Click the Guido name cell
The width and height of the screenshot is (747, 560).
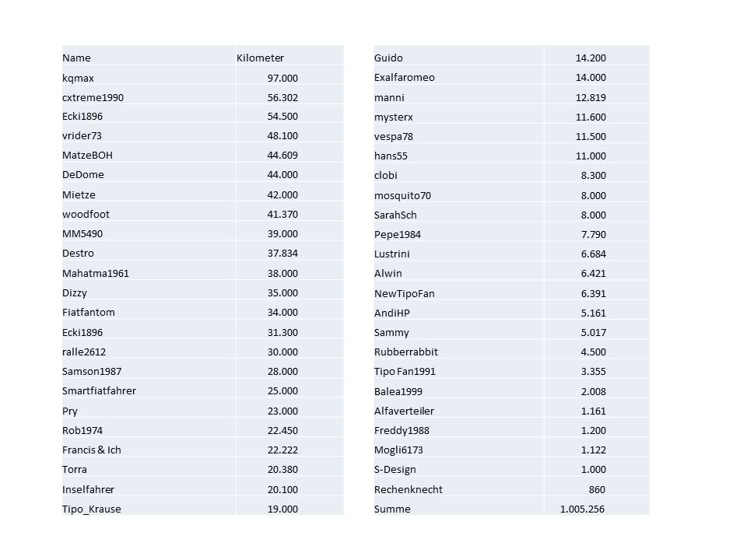click(388, 58)
